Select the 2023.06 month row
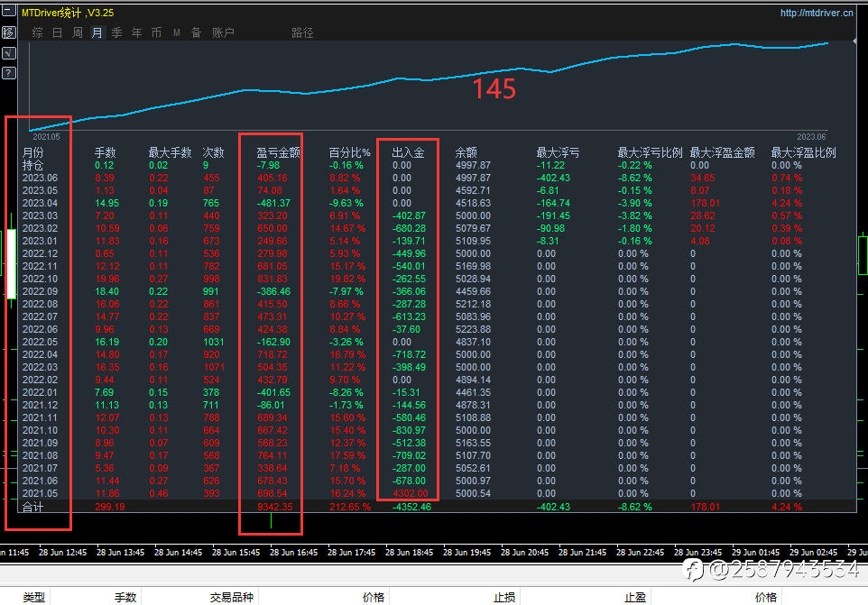Image resolution: width=868 pixels, height=605 pixels. [x=40, y=178]
